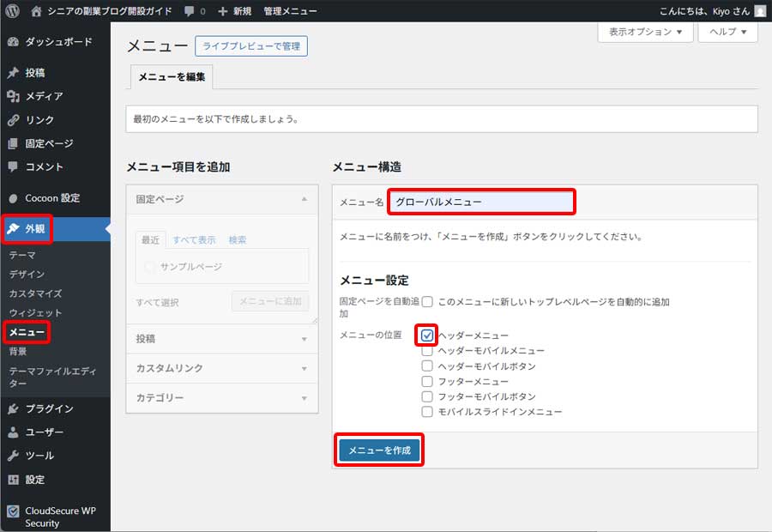Open Users via the person icon
Screen dimensions: 772x532
[x=13, y=432]
